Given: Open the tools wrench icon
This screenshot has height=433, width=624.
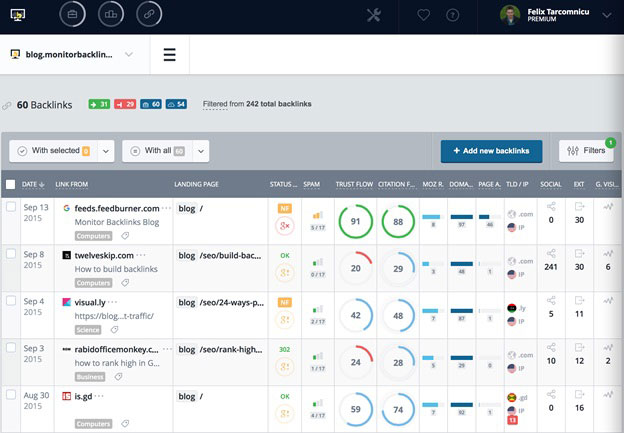Looking at the screenshot, I should [x=374, y=15].
